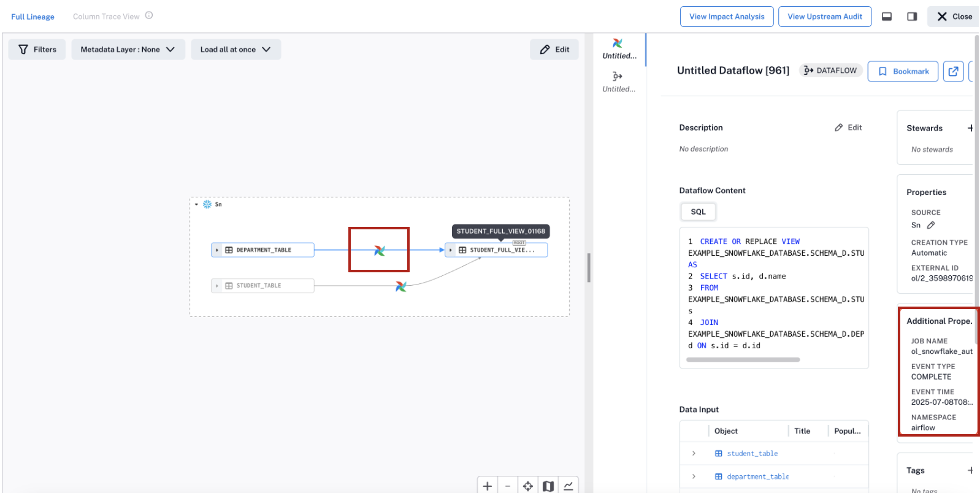This screenshot has width=980, height=493.
Task: Select the SQL tab in Dataflow Content
Action: click(698, 212)
